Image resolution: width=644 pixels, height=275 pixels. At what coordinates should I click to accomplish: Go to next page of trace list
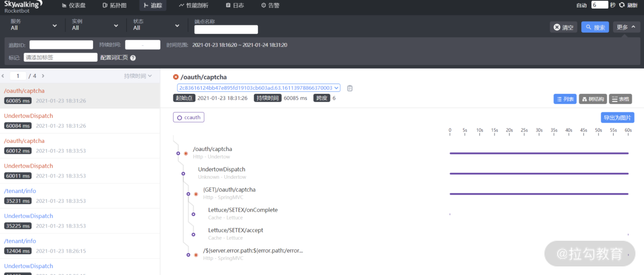point(43,76)
